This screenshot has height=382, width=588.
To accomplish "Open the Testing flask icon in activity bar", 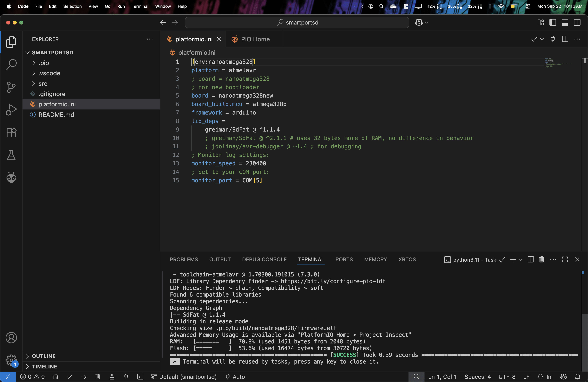I will (11, 155).
